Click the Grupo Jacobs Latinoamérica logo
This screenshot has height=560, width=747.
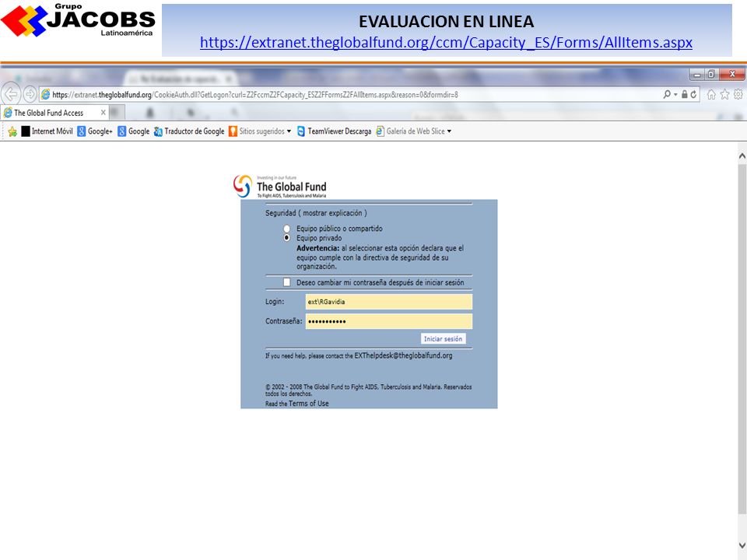pos(78,20)
